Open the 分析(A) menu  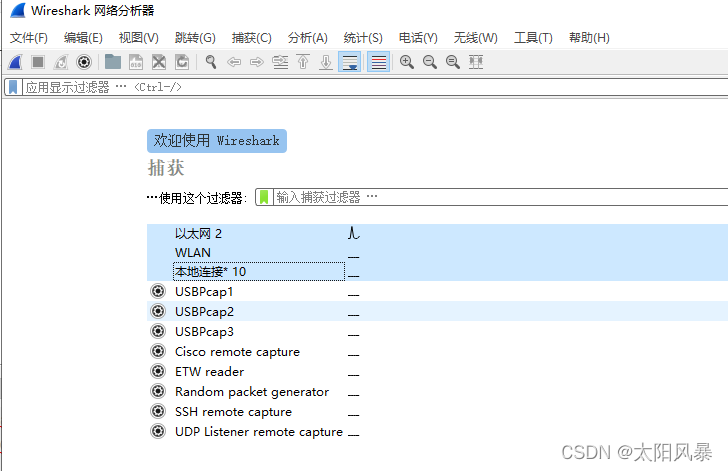pyautogui.click(x=307, y=38)
